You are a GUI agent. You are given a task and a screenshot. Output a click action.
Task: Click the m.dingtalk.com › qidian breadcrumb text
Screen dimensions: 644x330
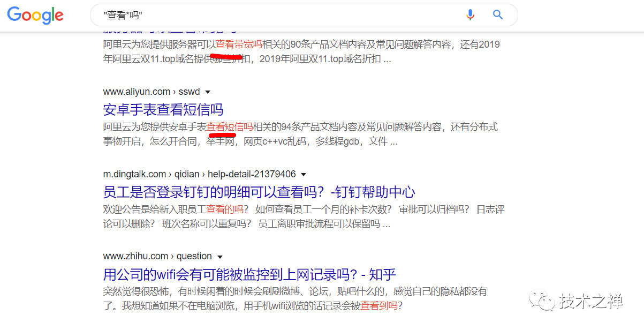[199, 174]
